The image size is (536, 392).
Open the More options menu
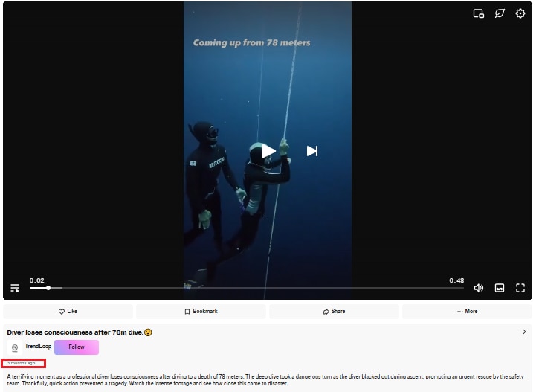467,311
